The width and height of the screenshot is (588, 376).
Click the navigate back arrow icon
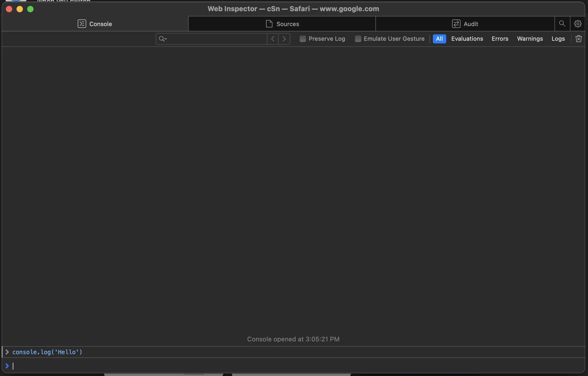[x=272, y=39]
